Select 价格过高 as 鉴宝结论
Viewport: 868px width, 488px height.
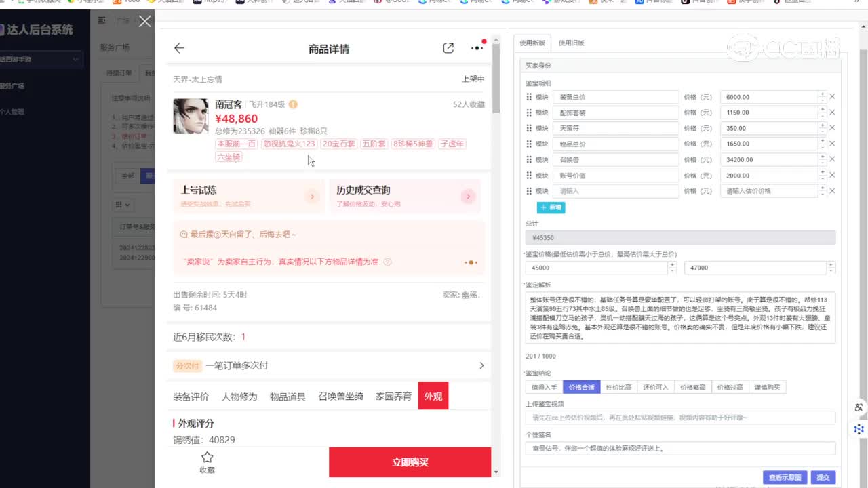pos(730,388)
